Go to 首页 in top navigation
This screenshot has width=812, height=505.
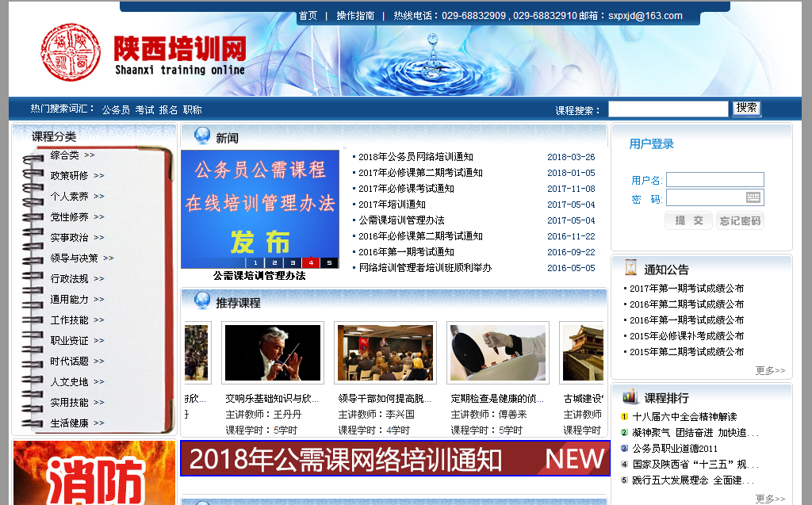point(308,16)
